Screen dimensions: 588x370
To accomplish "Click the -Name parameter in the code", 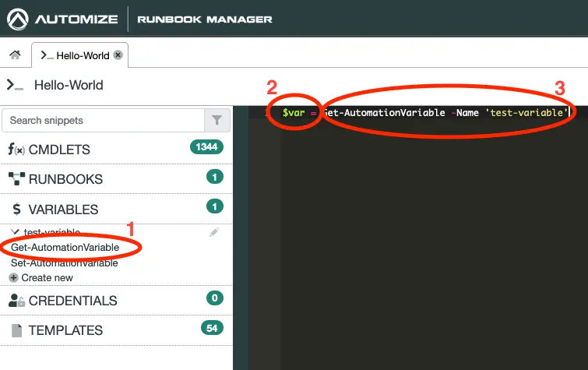I will click(x=465, y=113).
